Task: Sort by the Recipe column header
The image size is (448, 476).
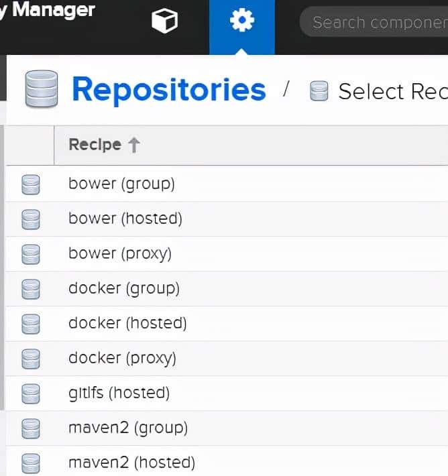Action: click(x=95, y=145)
